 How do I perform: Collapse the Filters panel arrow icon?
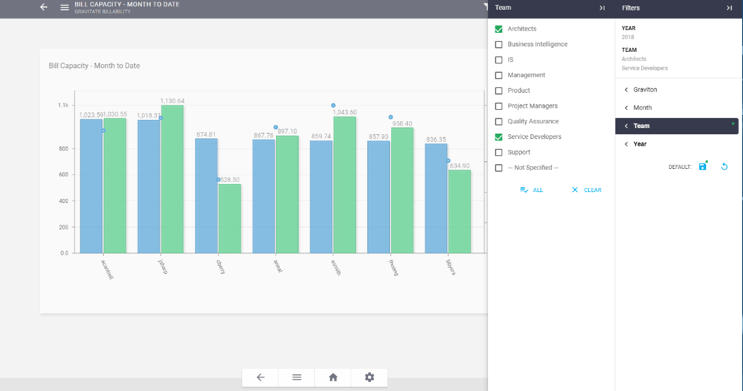(729, 8)
